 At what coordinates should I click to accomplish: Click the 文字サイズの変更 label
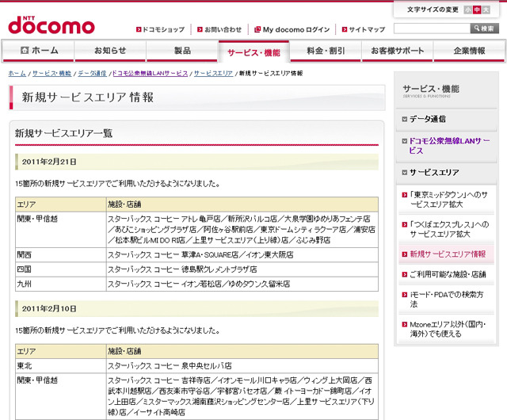tap(433, 10)
